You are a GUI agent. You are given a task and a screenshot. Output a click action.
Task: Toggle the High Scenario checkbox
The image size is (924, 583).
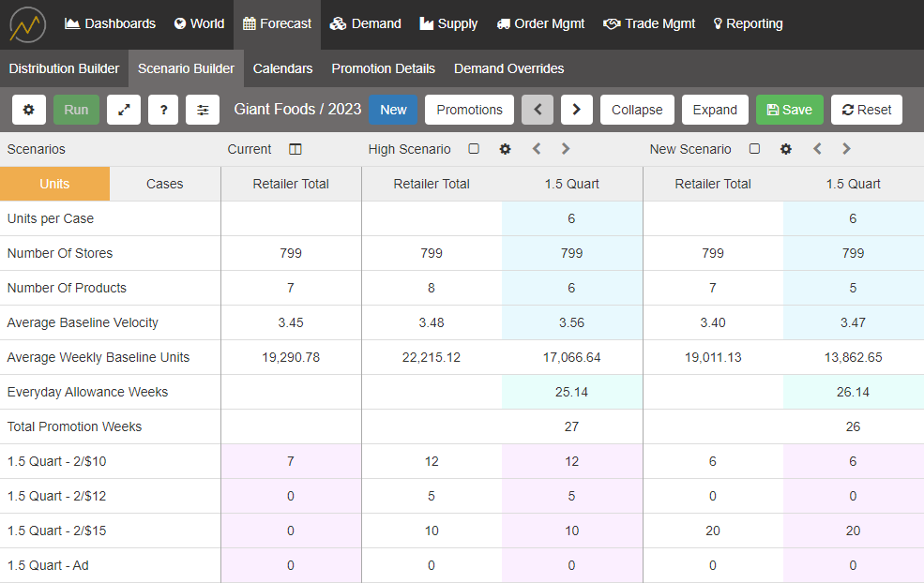tap(474, 149)
